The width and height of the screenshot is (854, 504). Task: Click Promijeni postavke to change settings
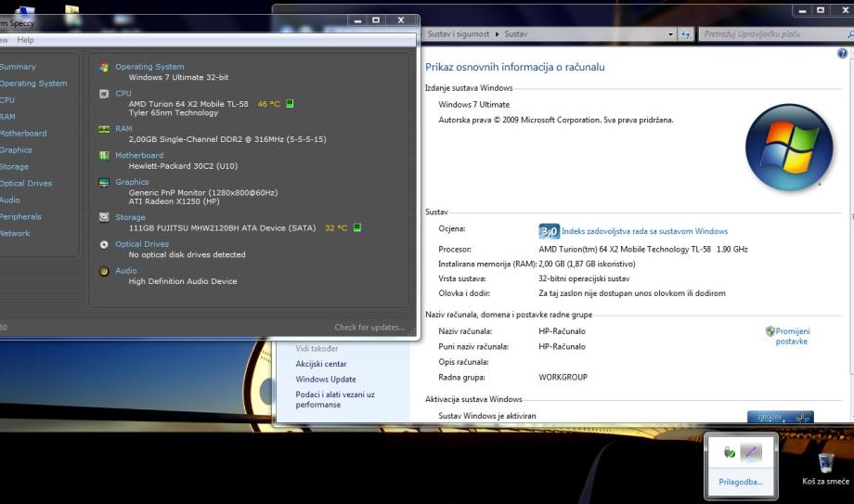pos(792,336)
